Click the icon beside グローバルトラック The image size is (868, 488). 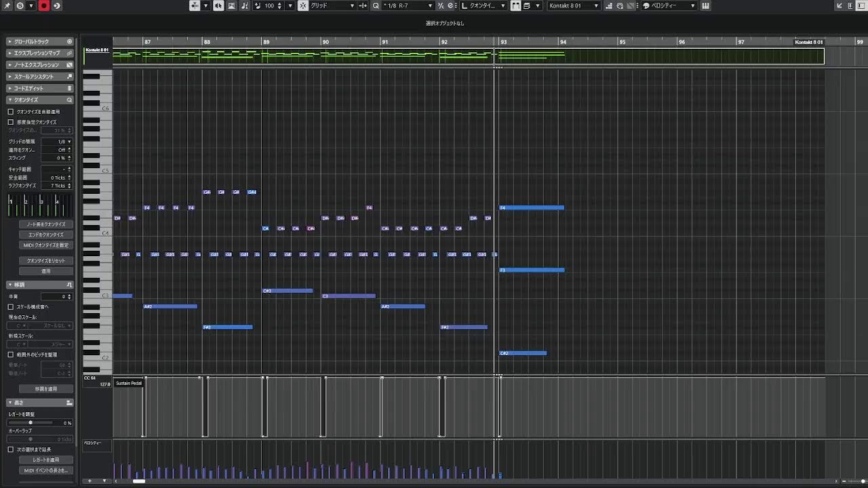[69, 41]
